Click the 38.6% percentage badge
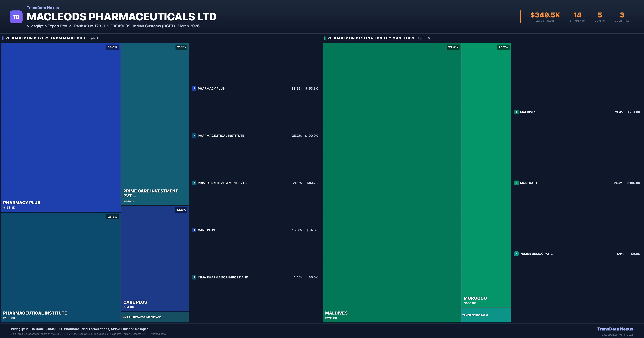 [x=112, y=47]
